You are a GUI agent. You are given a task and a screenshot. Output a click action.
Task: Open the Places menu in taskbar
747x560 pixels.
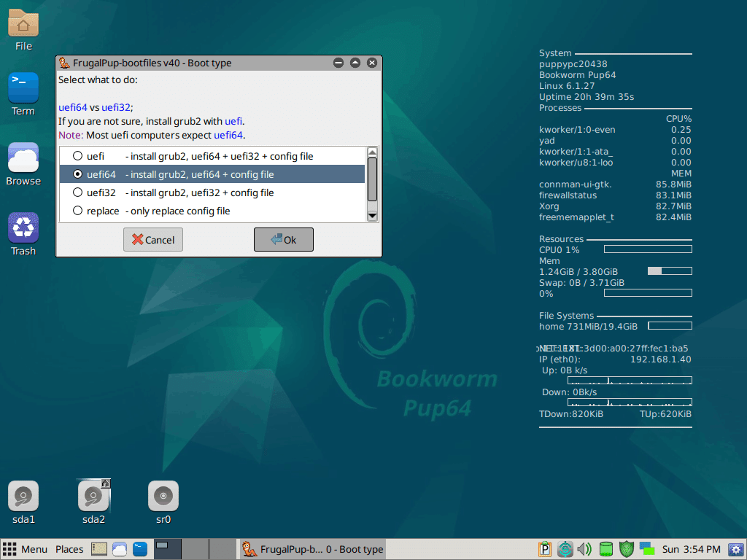[x=69, y=549]
